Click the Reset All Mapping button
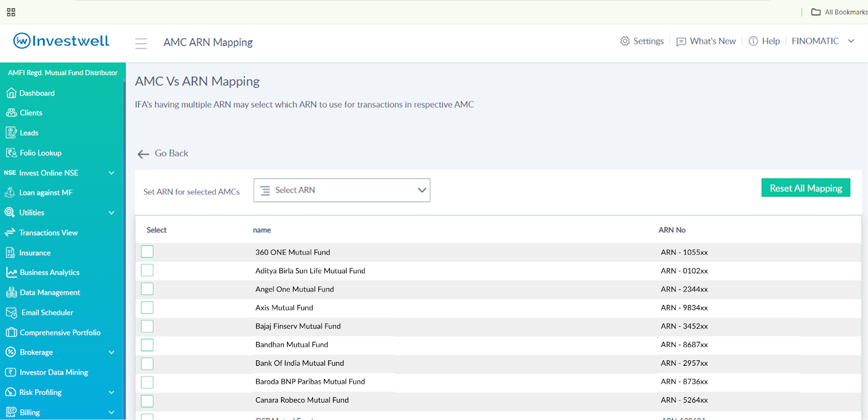The height and width of the screenshot is (420, 868). (806, 188)
